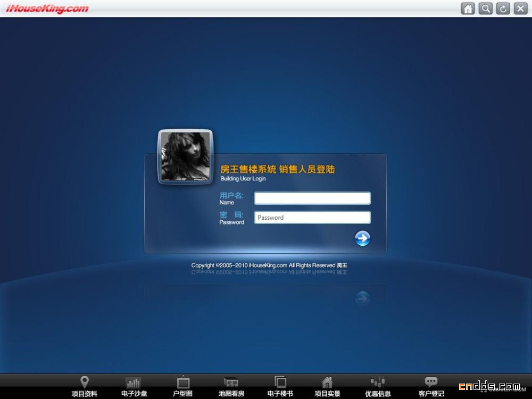Viewport: 532px width, 399px height.
Task: Click the refresh icon in top toolbar
Action: pyautogui.click(x=503, y=8)
